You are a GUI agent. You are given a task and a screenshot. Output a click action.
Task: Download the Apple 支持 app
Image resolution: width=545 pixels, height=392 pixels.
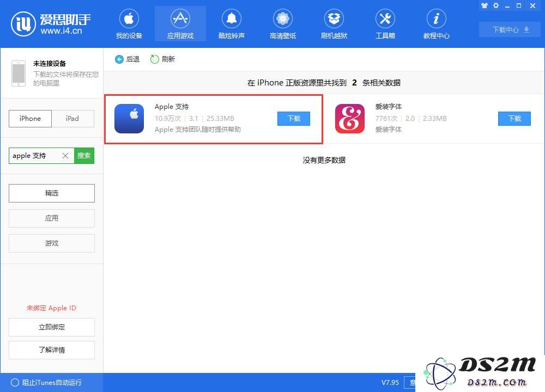coord(294,119)
